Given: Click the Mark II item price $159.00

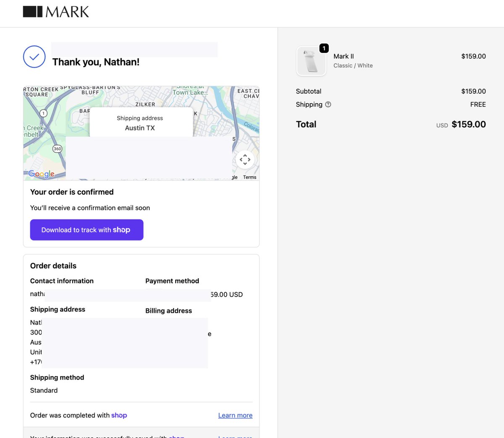Looking at the screenshot, I should 473,56.
